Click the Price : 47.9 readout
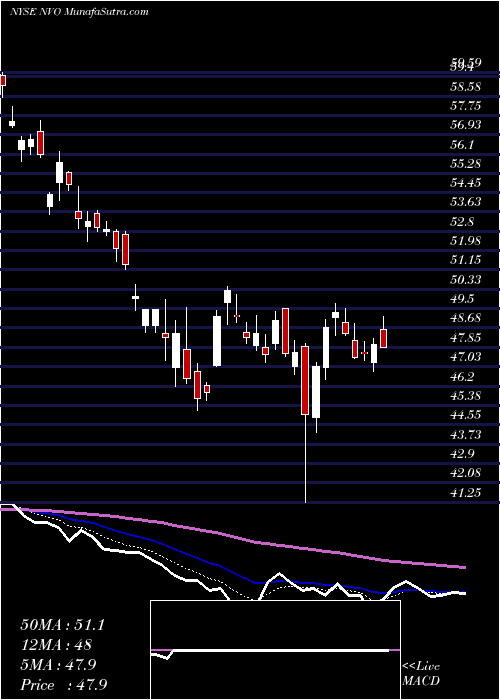The height and width of the screenshot is (700, 500). pyautogui.click(x=64, y=685)
